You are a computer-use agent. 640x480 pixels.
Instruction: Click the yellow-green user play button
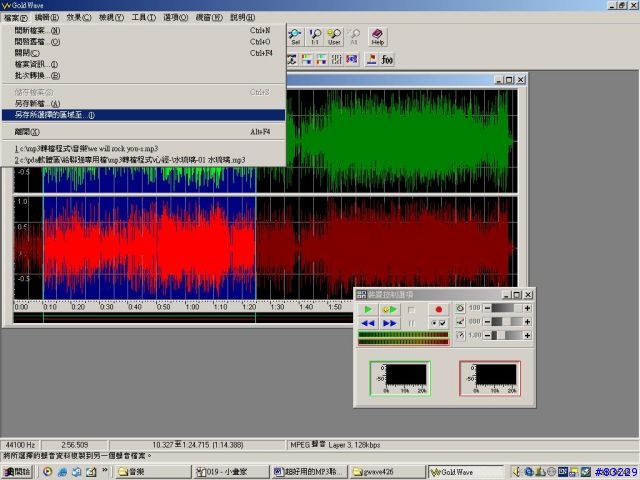click(x=389, y=309)
